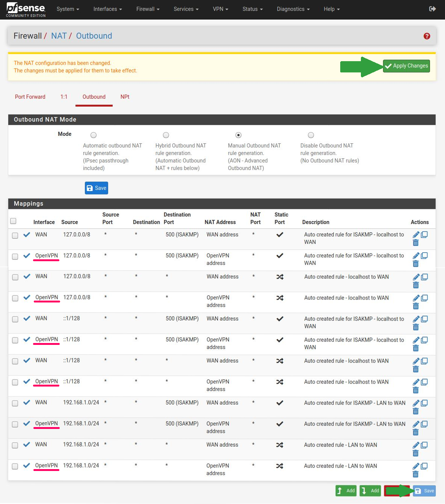Viewport: 445px width, 504px height.
Task: Click the logout icon in top navigation bar
Action: 432,9
